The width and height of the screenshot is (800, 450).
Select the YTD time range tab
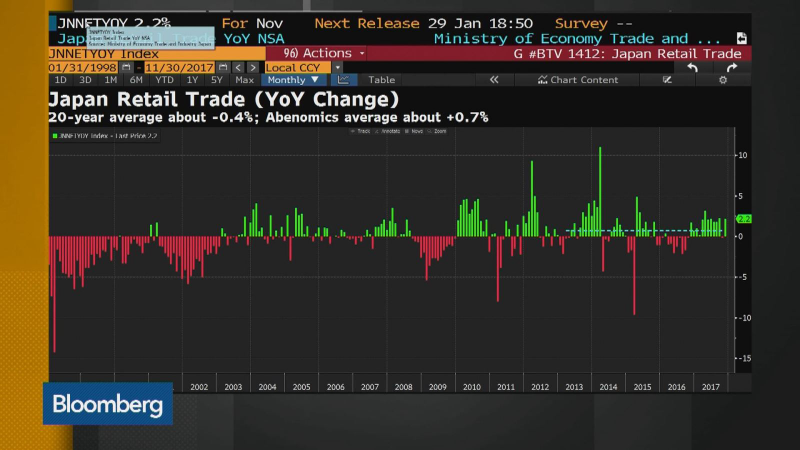coord(164,80)
